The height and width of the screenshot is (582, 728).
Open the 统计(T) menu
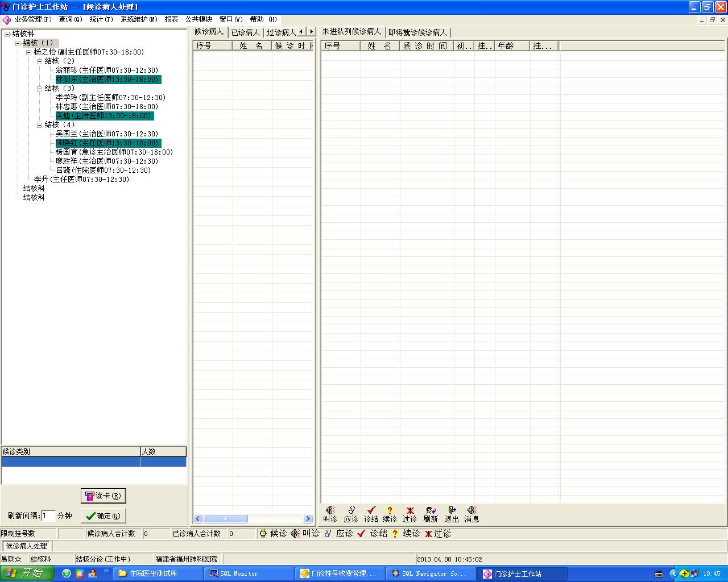point(101,19)
